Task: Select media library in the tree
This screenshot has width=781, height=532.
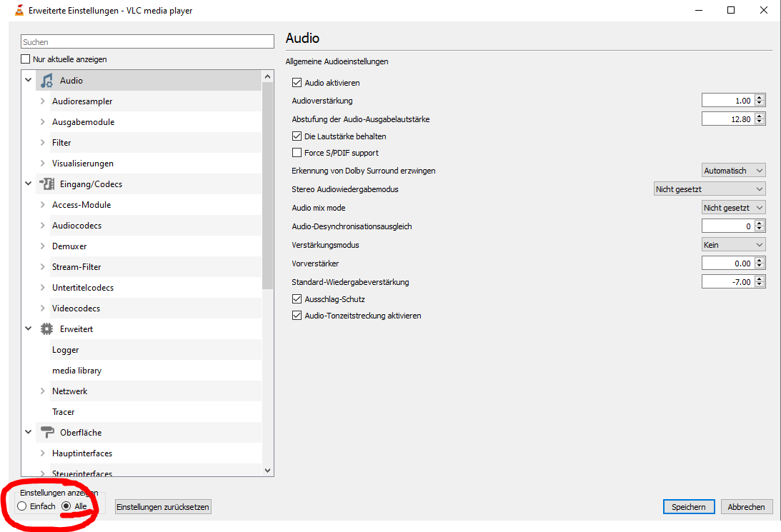Action: coord(76,371)
